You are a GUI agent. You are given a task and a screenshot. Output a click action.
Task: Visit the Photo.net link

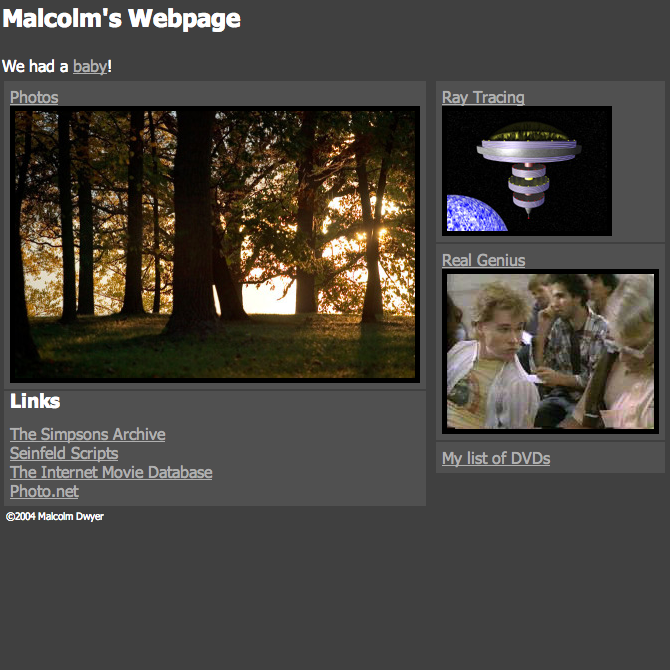tap(44, 491)
